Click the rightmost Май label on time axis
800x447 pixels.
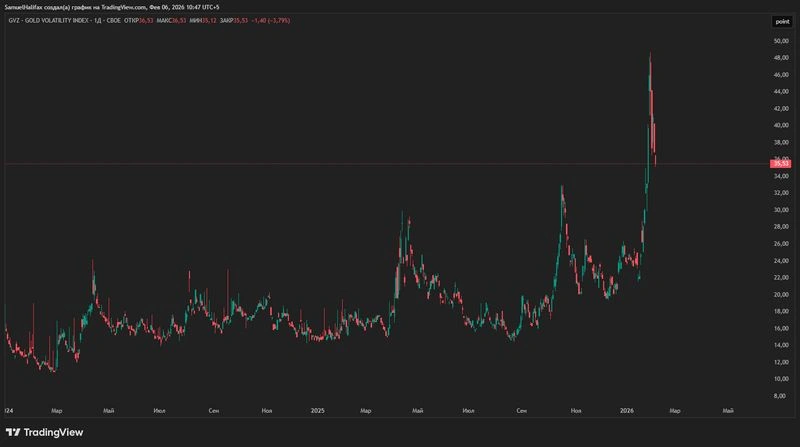728,410
